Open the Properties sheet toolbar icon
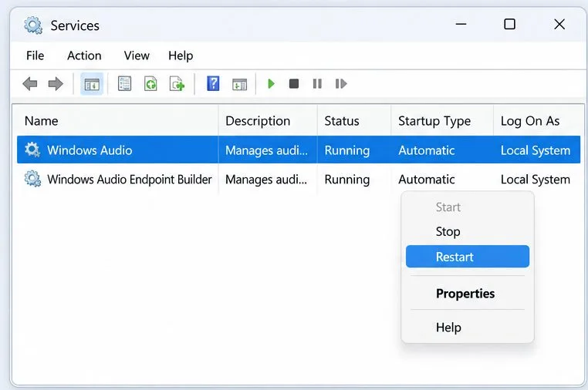Screen dimensions: 588x390 pyautogui.click(x=124, y=83)
